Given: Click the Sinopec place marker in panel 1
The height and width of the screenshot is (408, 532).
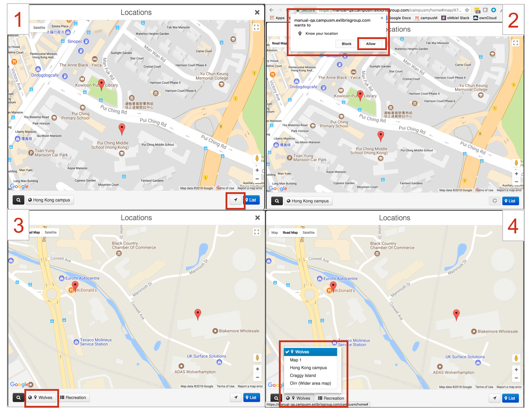Looking at the screenshot, I should 86,41.
